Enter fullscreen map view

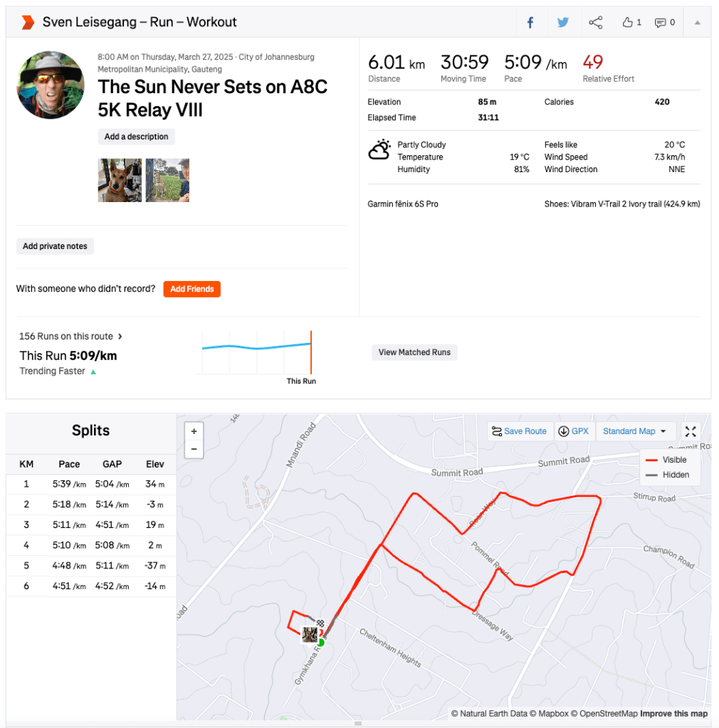pyautogui.click(x=691, y=431)
